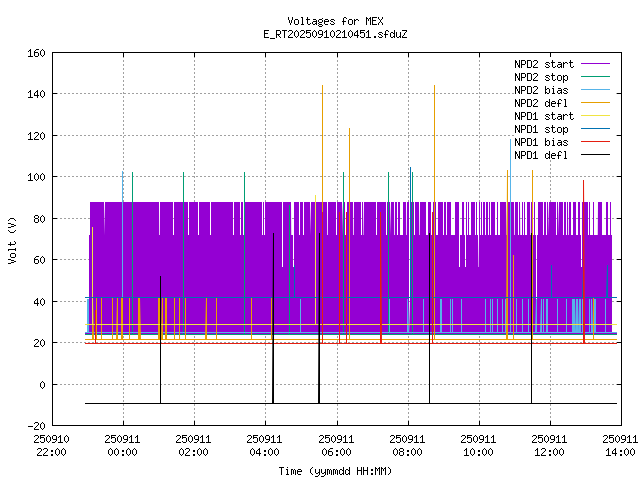Click the 160 y-axis tick label
The height and width of the screenshot is (480, 640).
tap(34, 52)
